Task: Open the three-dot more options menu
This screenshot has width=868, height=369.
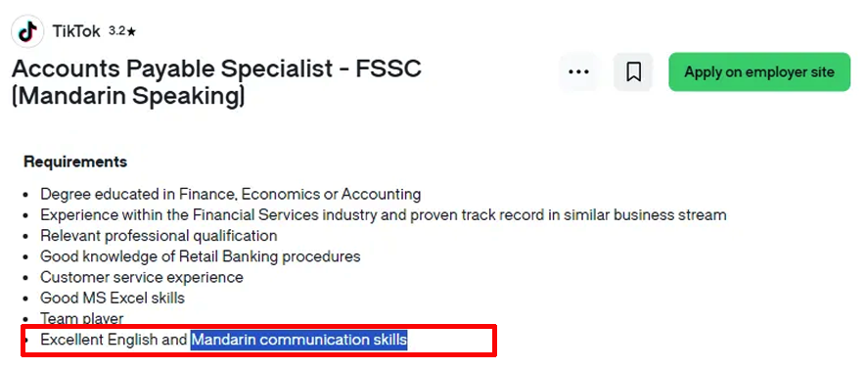Action: pyautogui.click(x=578, y=72)
